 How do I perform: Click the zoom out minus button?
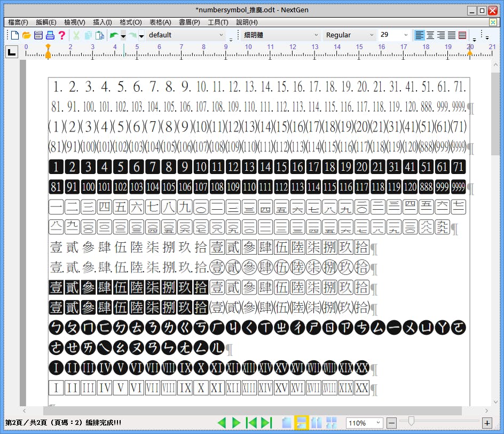click(392, 423)
